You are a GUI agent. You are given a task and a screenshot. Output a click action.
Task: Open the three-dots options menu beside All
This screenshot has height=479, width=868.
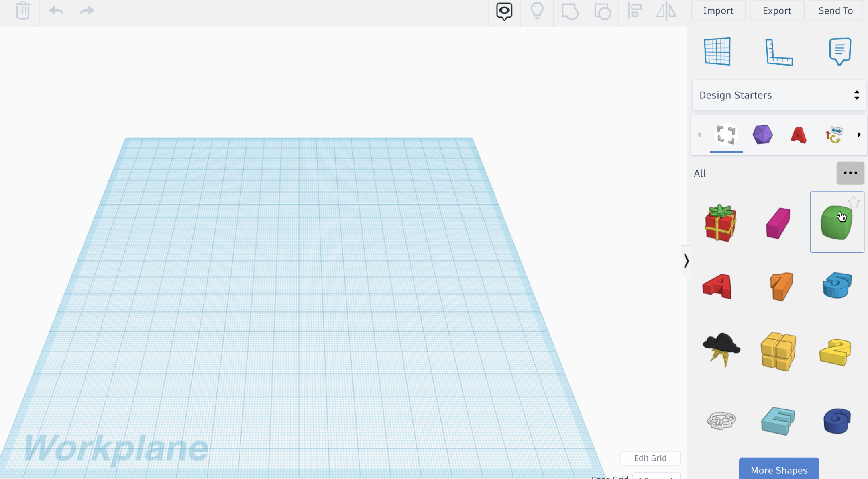850,173
